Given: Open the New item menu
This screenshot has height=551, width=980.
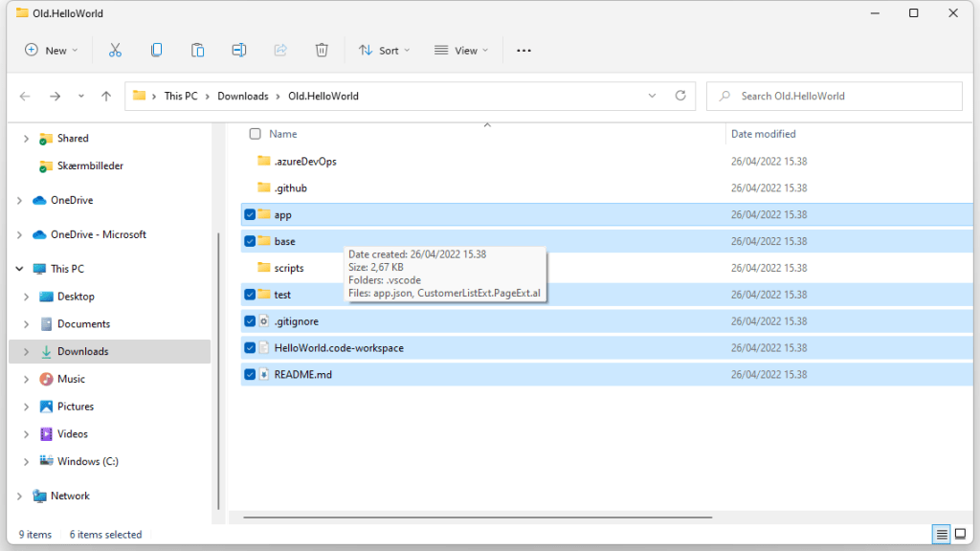Looking at the screenshot, I should tap(52, 51).
